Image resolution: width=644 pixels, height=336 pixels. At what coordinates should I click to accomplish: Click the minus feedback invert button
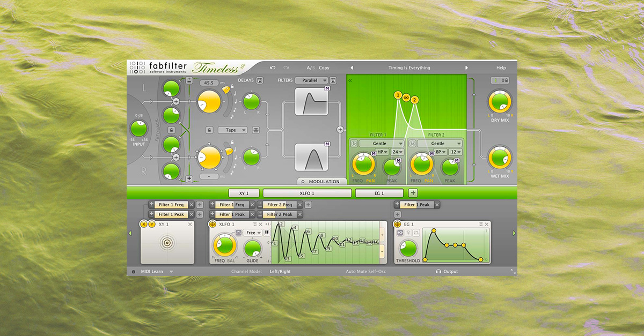click(189, 80)
